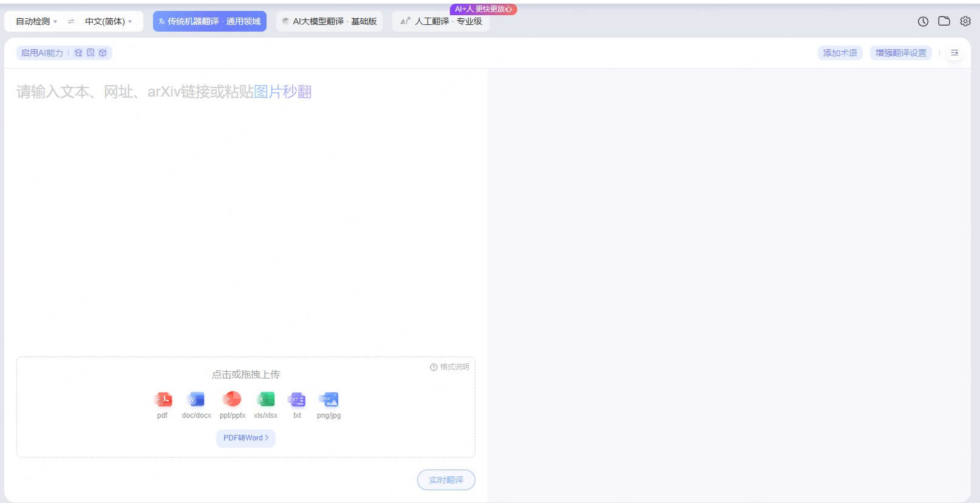Click the 实时翻译 button
980x503 pixels.
(x=446, y=480)
